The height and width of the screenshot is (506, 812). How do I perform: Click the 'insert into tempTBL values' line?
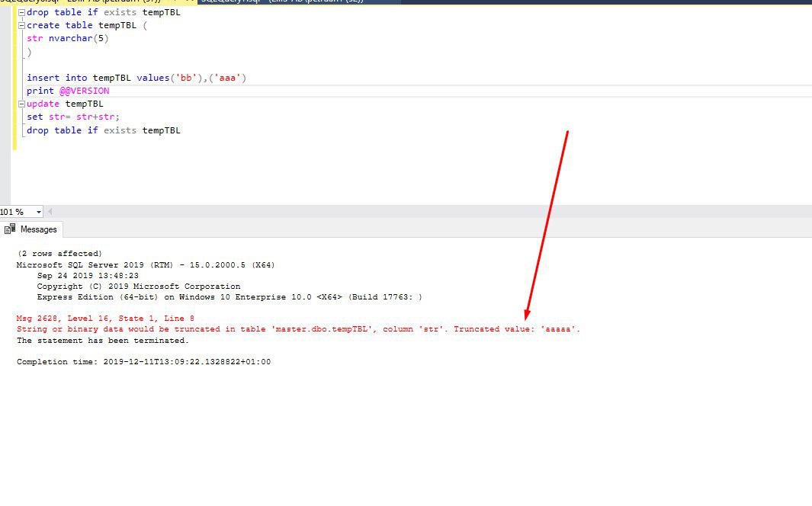pyautogui.click(x=136, y=78)
